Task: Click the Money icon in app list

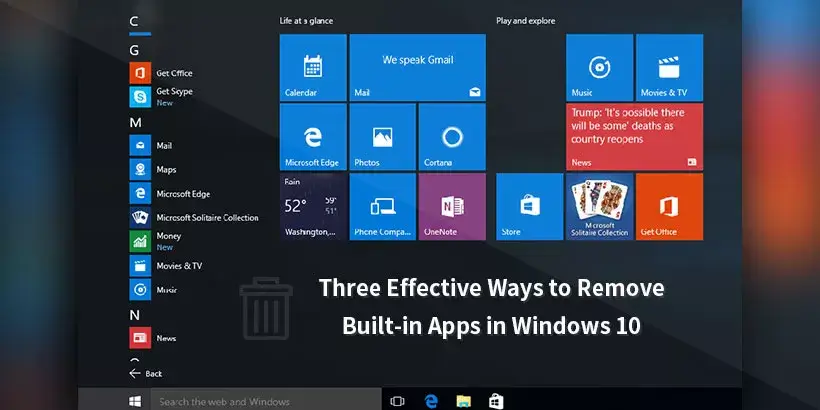Action: point(140,241)
